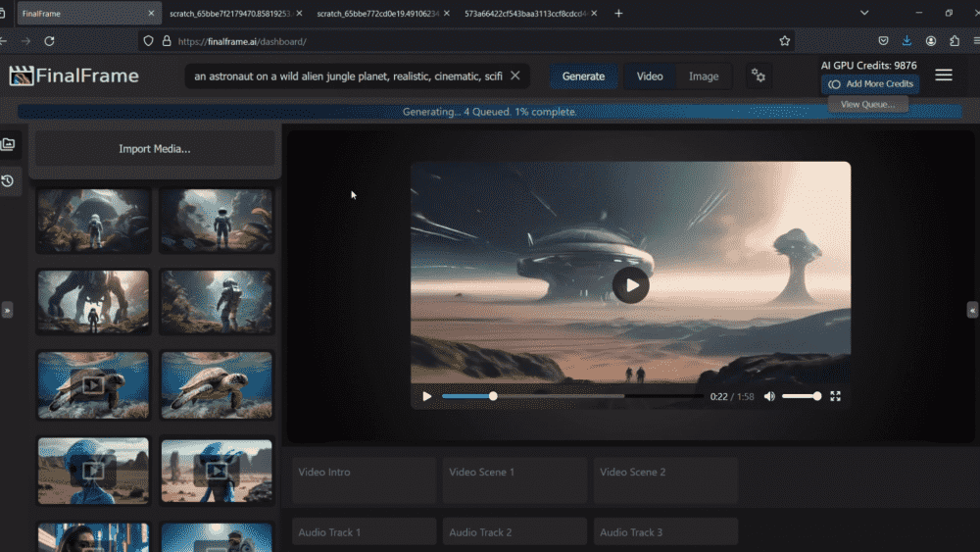Click the small play icon in player controls
The height and width of the screenshot is (552, 980).
(427, 396)
